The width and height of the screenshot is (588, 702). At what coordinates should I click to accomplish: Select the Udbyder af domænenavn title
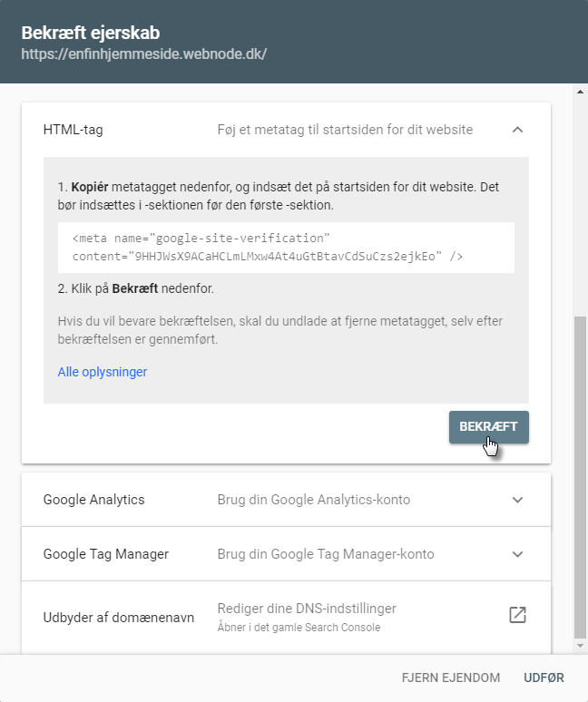[x=119, y=617]
